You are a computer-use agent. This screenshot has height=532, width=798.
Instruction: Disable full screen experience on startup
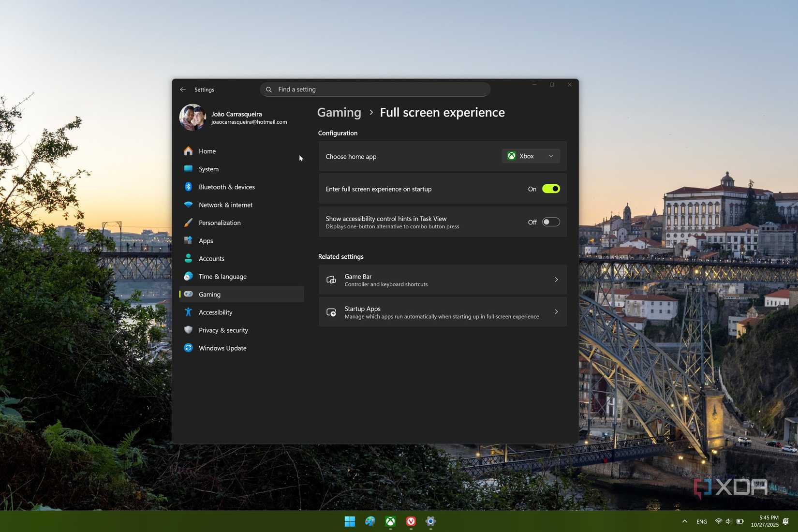tap(551, 189)
